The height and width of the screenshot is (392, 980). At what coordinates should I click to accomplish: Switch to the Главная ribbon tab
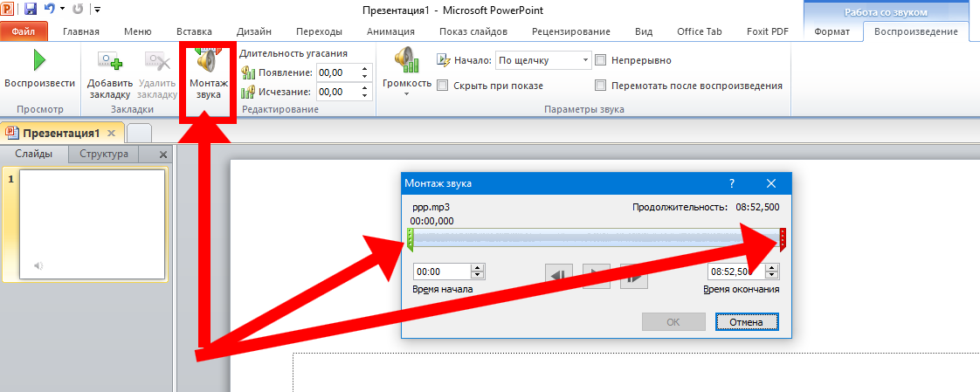click(x=81, y=32)
